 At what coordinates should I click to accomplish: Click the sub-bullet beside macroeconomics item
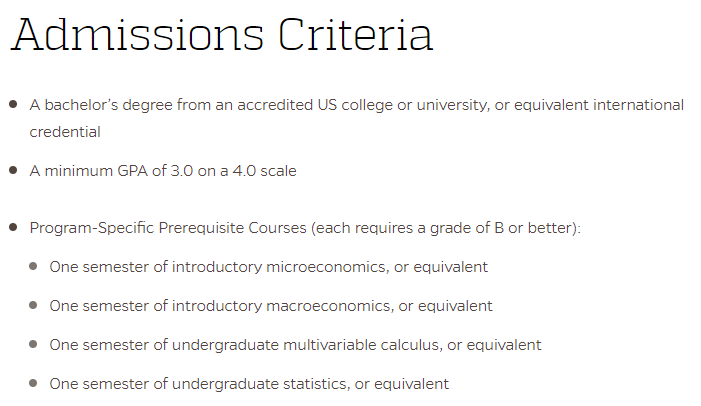(x=33, y=305)
